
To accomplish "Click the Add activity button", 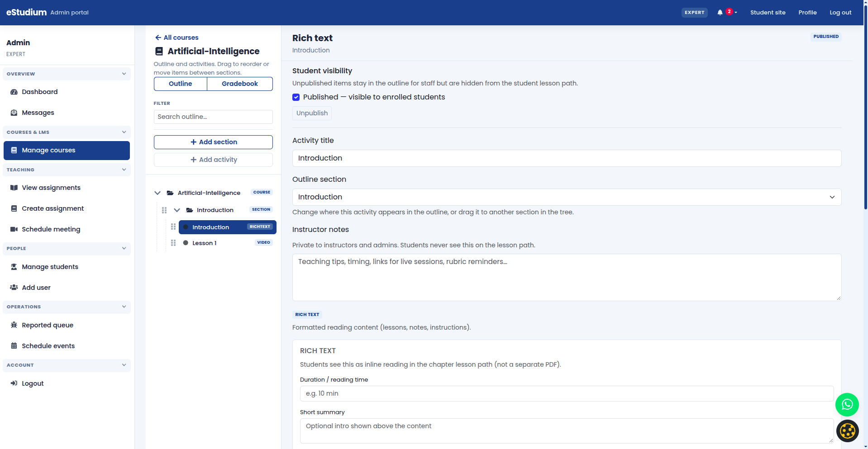I will (213, 160).
